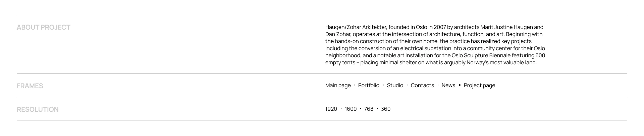This screenshot has height=136, width=644.
Task: Click the large bullet before Project page
Action: [460, 85]
